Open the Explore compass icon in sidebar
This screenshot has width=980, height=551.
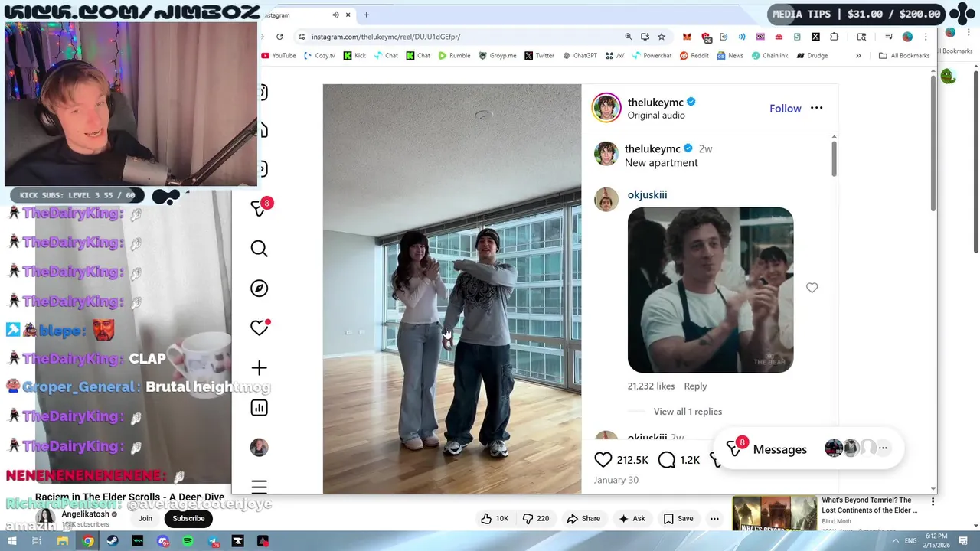pyautogui.click(x=260, y=289)
